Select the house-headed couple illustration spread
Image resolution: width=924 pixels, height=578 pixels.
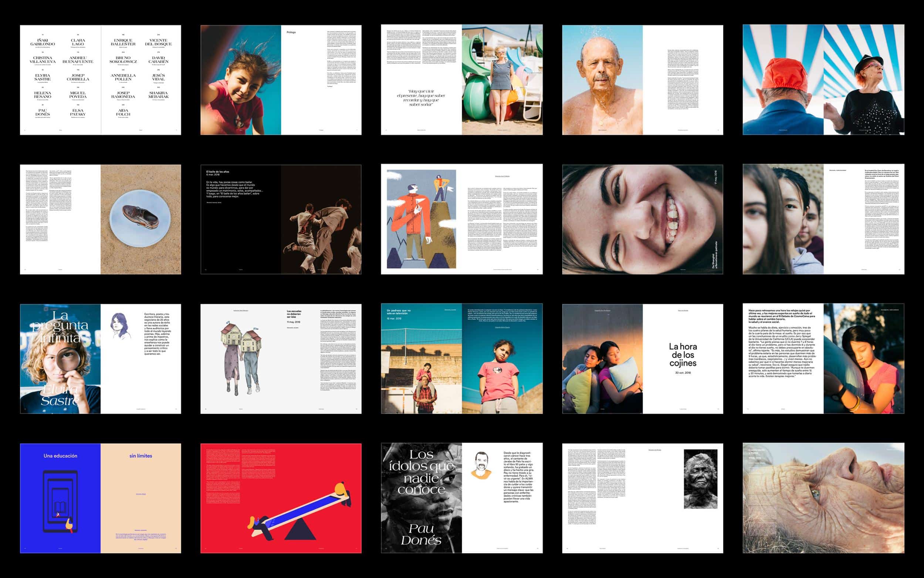[281, 359]
